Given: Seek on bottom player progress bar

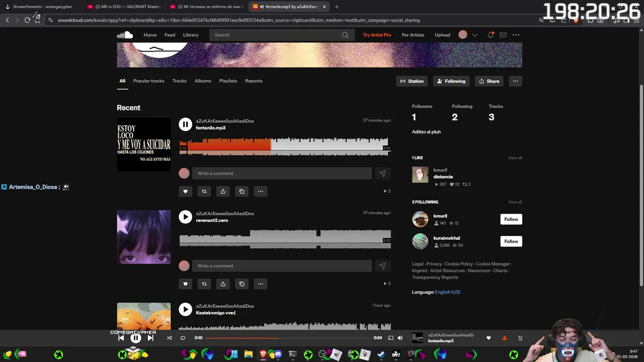Looking at the screenshot, I should pyautogui.click(x=288, y=338).
